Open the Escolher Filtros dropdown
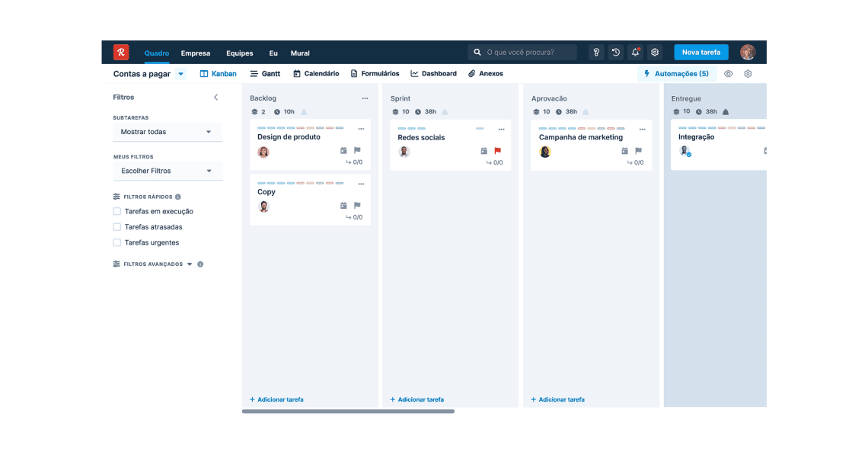Image resolution: width=868 pixels, height=455 pixels. [167, 171]
